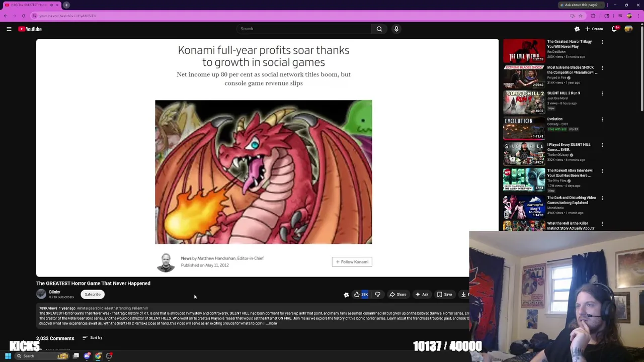Click The Greatest Horror Trilogy video title
This screenshot has height=362, width=644.
point(569,44)
